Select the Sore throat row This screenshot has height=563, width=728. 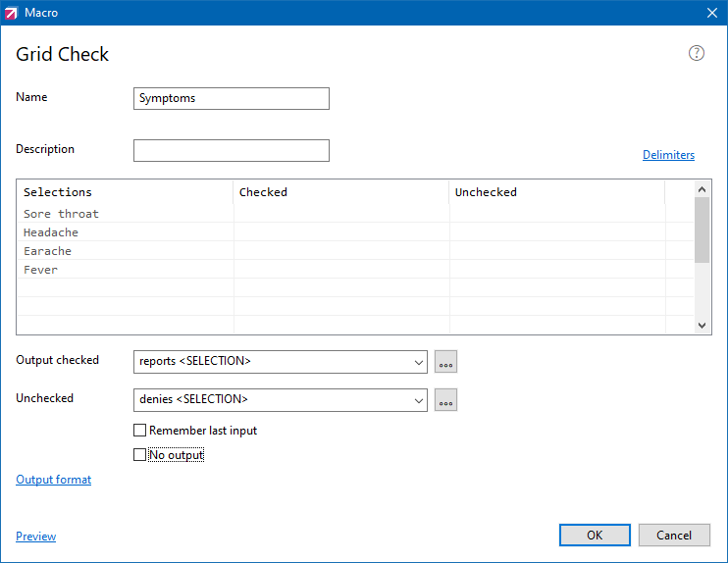pos(62,214)
